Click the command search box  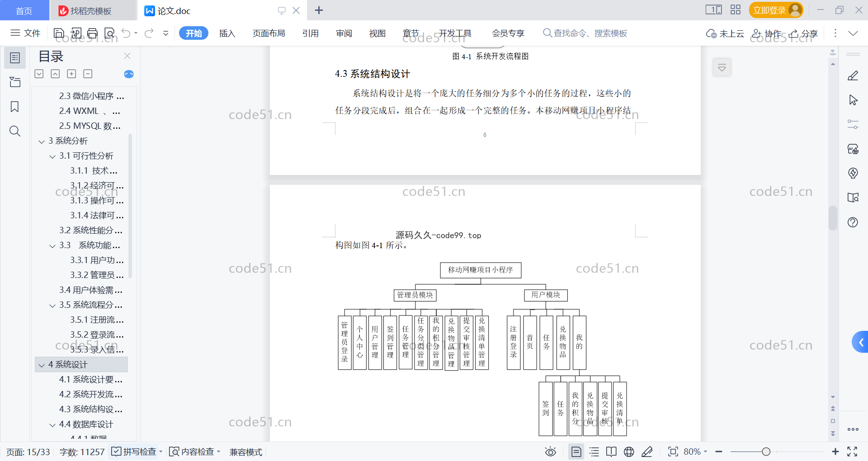585,33
